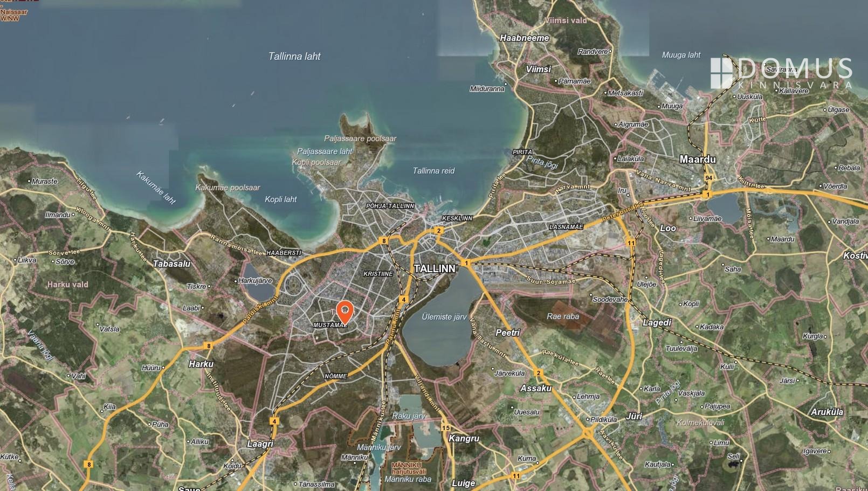Select the Paljassaare poolsaar peninsula label
868x491 pixels.
coord(360,139)
